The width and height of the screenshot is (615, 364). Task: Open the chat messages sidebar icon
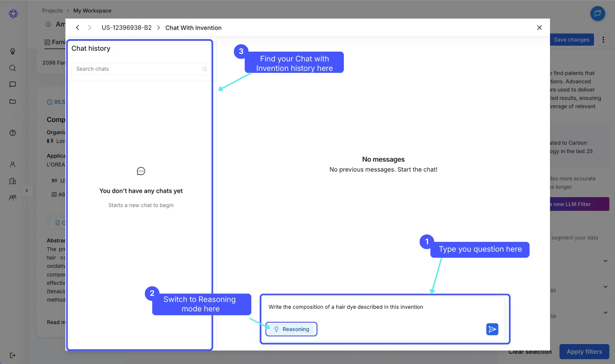pos(12,84)
